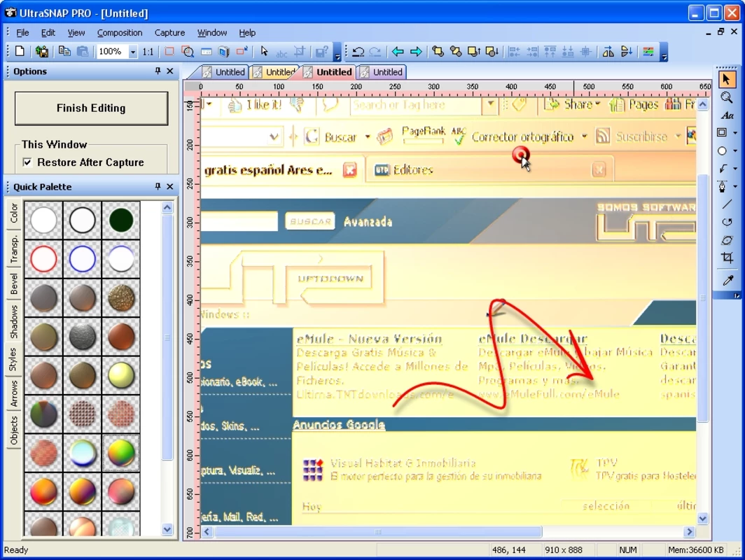This screenshot has height=560, width=745.
Task: Click the '910 x 888' status bar size
Action: click(564, 550)
